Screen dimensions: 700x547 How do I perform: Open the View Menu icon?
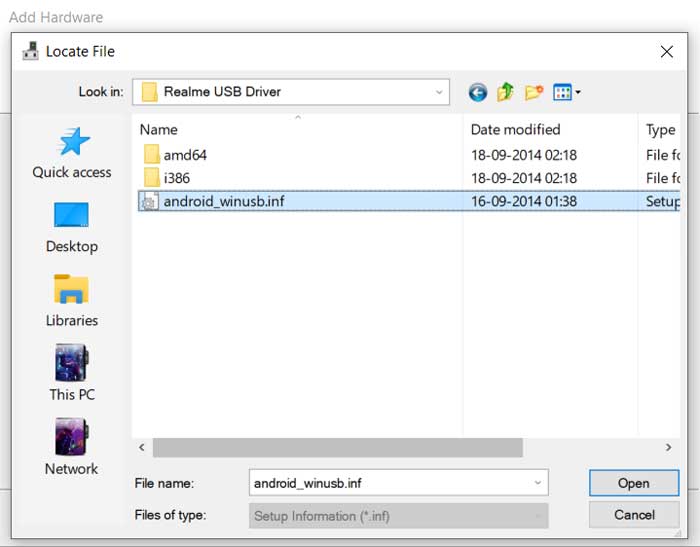click(562, 92)
